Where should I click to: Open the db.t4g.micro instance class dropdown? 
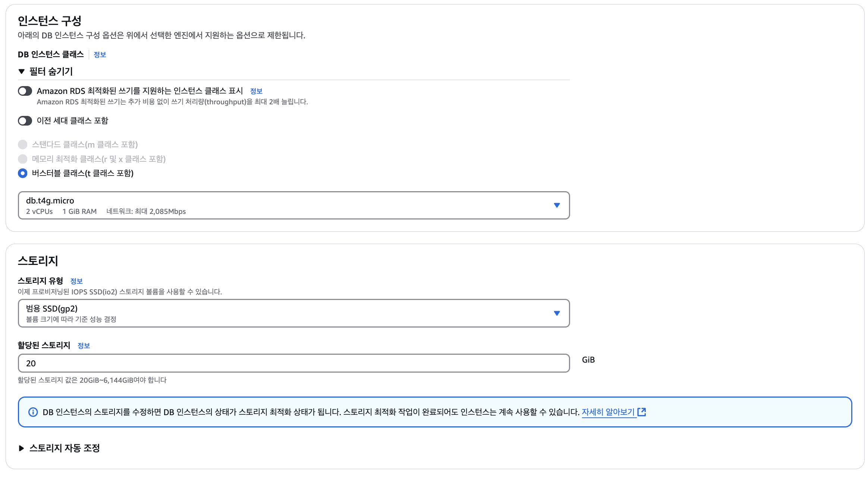click(293, 205)
